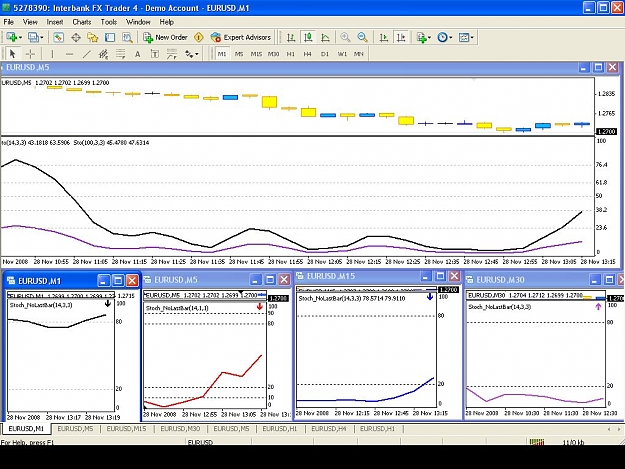625x469 pixels.
Task: Select the Fibonacci retracement tool
Action: (120, 54)
